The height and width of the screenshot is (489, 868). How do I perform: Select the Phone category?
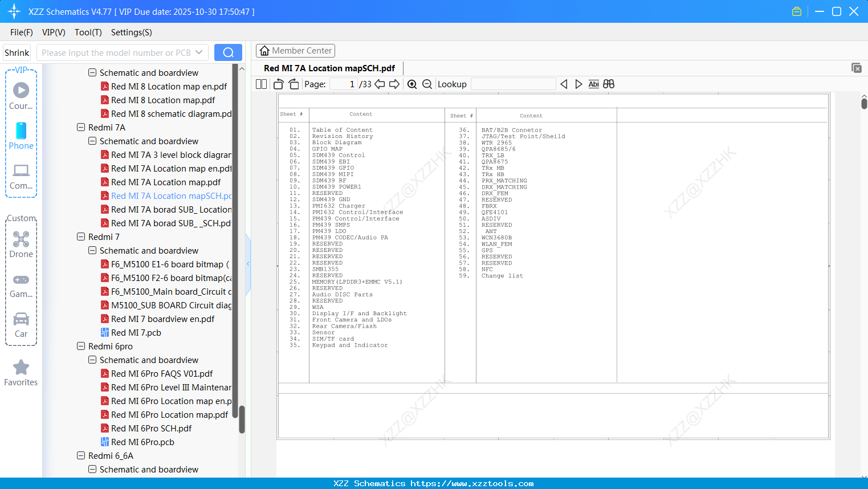[x=21, y=136]
